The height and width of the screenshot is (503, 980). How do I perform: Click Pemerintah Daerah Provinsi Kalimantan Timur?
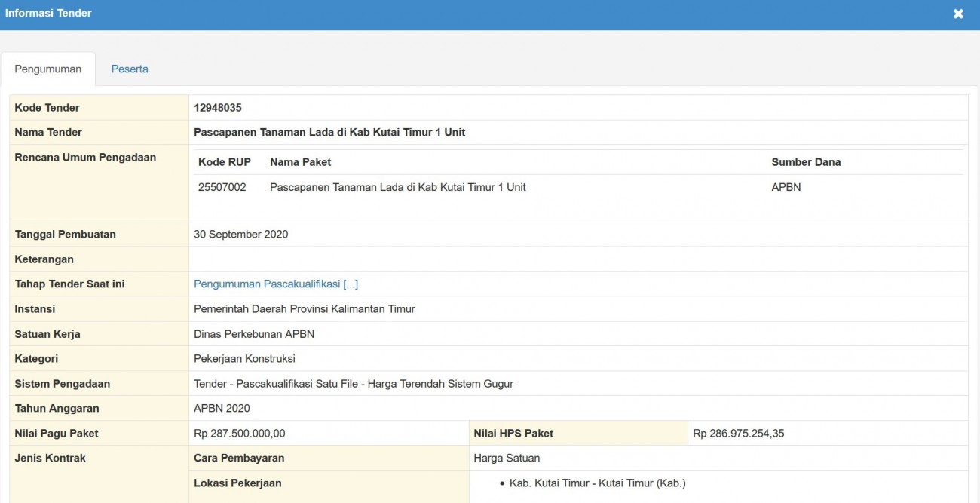pyautogui.click(x=305, y=308)
